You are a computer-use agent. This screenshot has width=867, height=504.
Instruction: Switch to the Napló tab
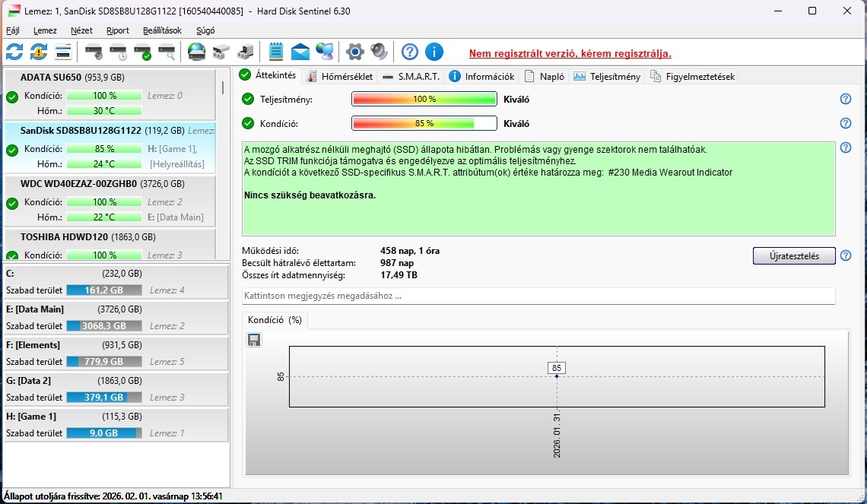(x=545, y=76)
